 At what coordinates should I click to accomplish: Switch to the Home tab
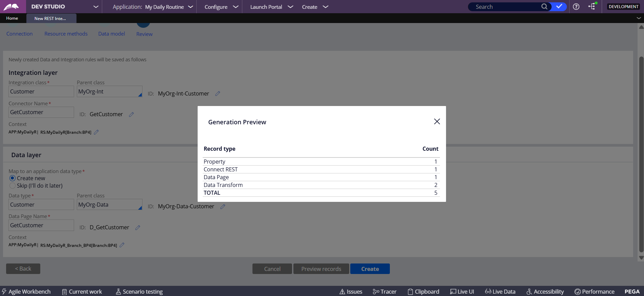(12, 18)
